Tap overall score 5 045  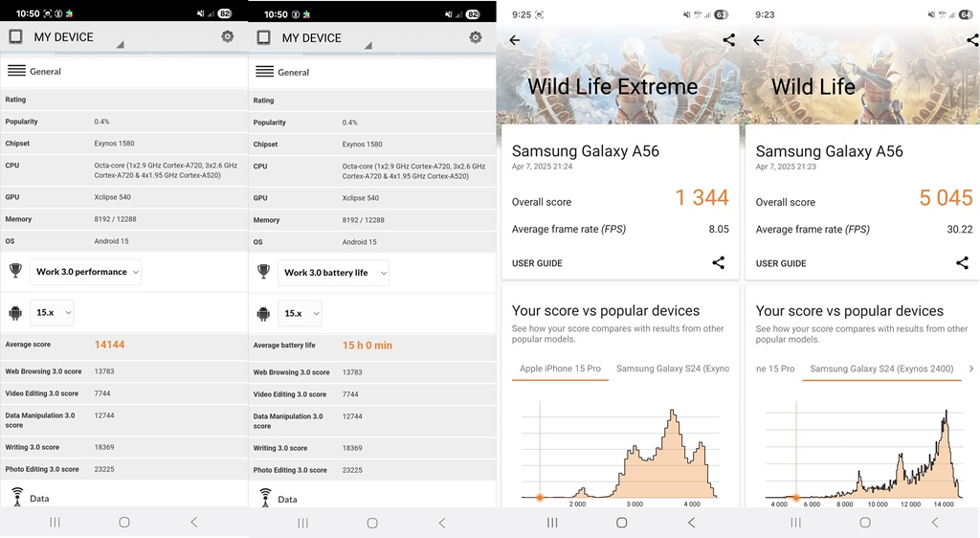tap(946, 197)
